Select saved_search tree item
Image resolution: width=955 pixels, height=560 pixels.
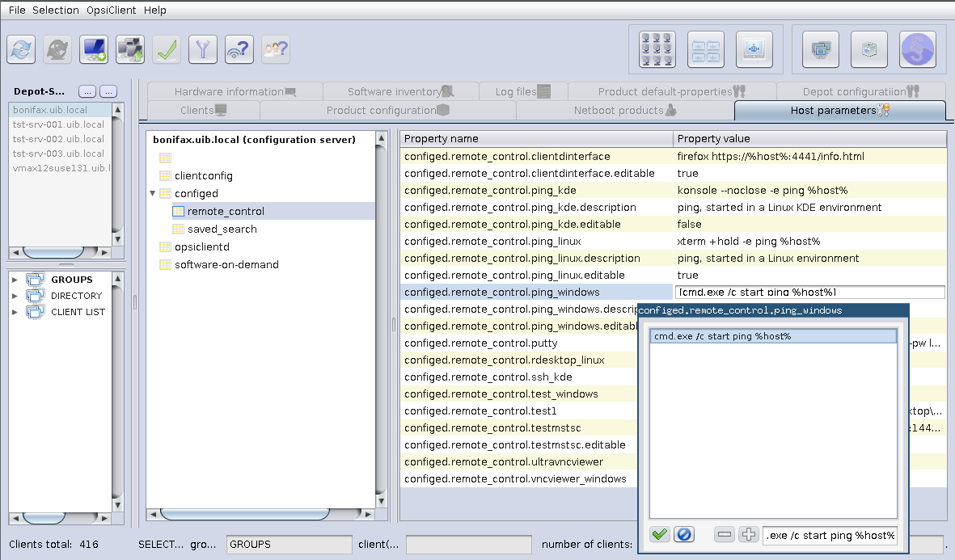click(x=222, y=229)
